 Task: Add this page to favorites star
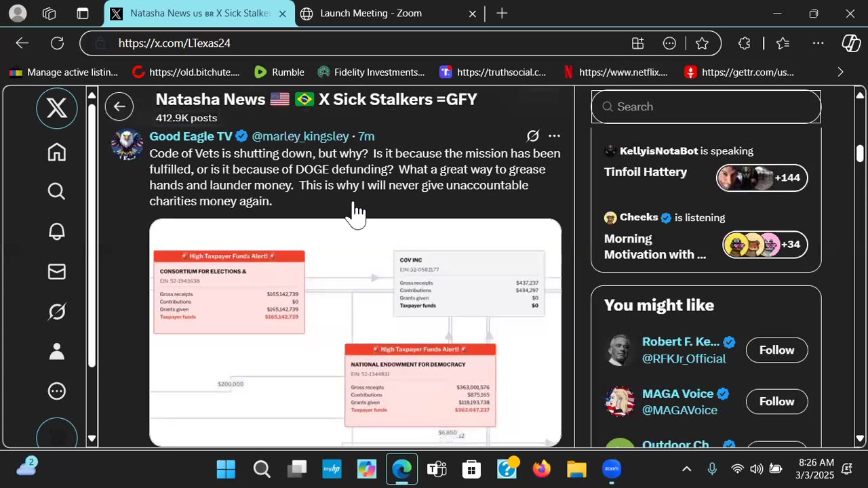702,43
